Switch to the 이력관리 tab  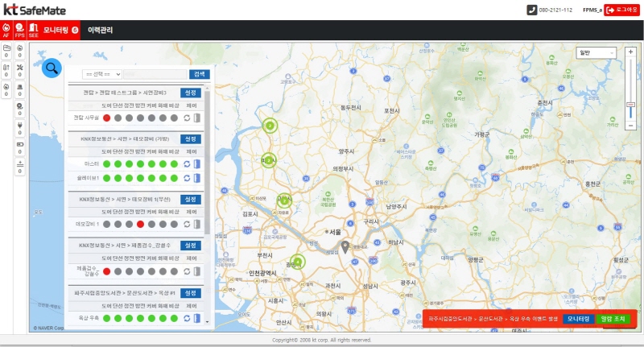(100, 31)
